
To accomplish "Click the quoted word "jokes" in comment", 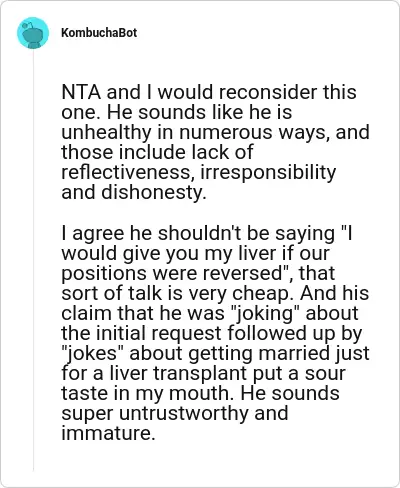I will click(x=94, y=353).
